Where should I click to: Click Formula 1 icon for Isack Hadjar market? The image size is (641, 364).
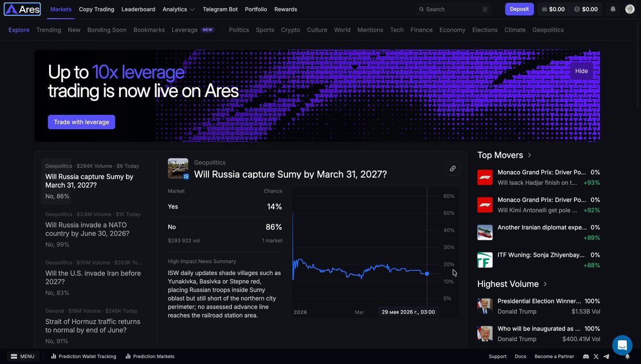484,177
